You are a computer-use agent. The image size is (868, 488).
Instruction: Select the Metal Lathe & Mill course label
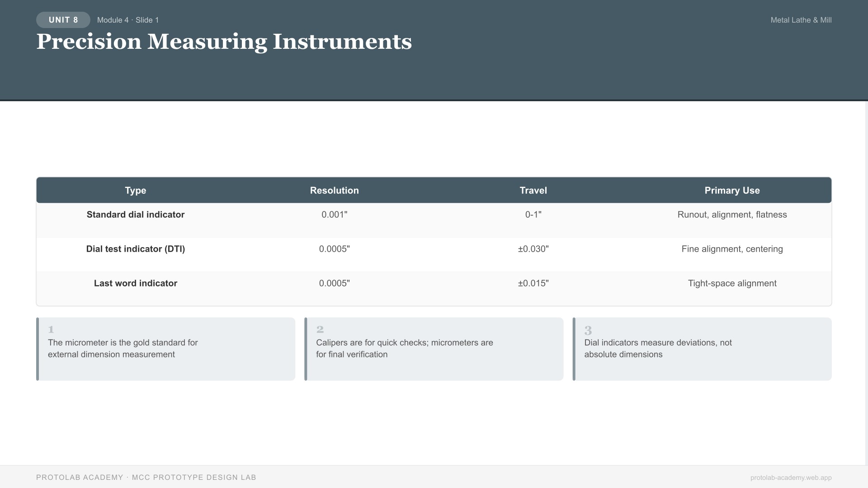(x=801, y=20)
